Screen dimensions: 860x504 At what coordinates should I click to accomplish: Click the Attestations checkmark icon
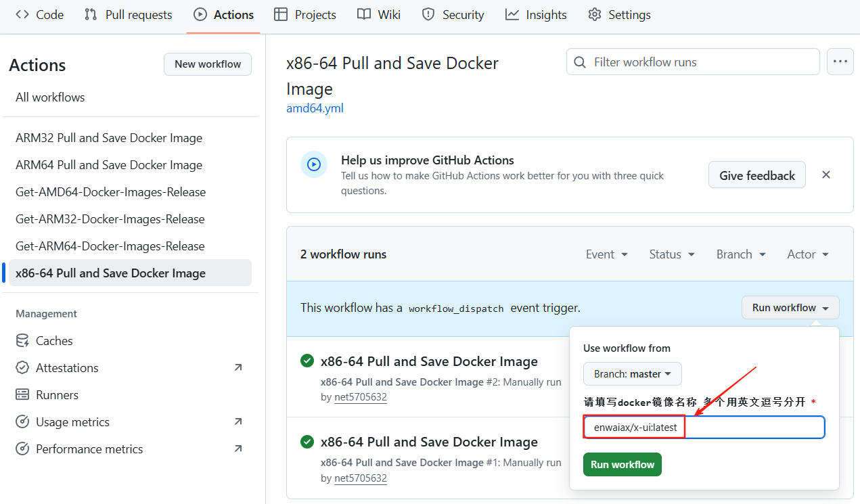pyautogui.click(x=22, y=368)
